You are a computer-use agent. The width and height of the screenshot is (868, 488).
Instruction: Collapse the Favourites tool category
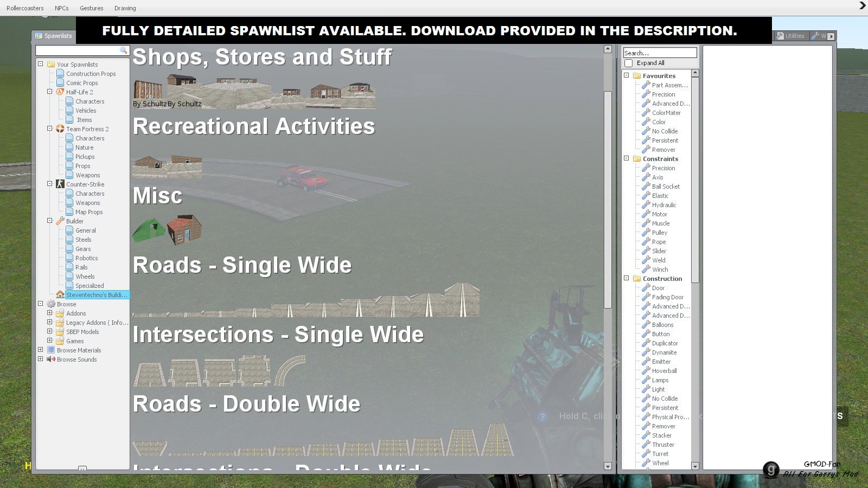coord(627,75)
